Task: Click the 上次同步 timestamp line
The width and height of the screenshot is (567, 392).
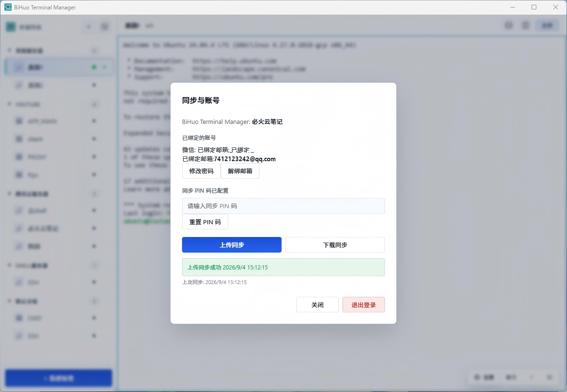Action: click(x=214, y=282)
